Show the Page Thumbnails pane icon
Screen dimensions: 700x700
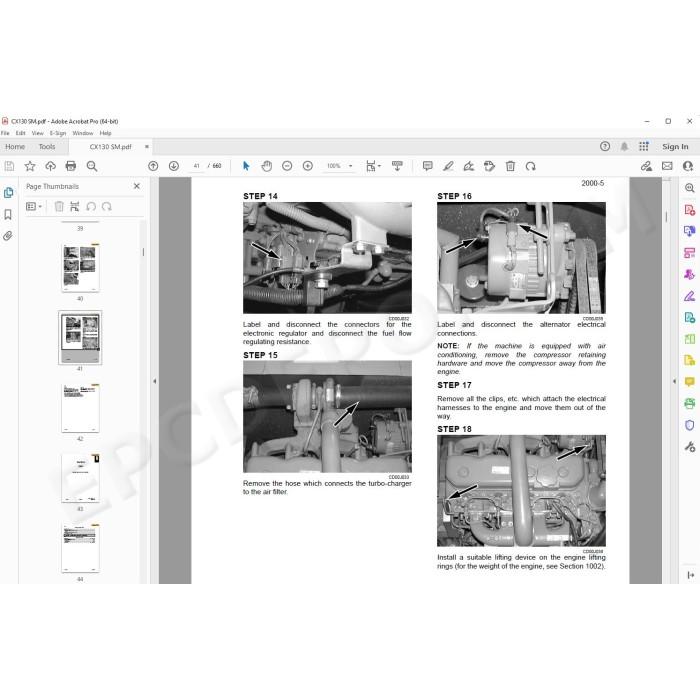[8, 193]
